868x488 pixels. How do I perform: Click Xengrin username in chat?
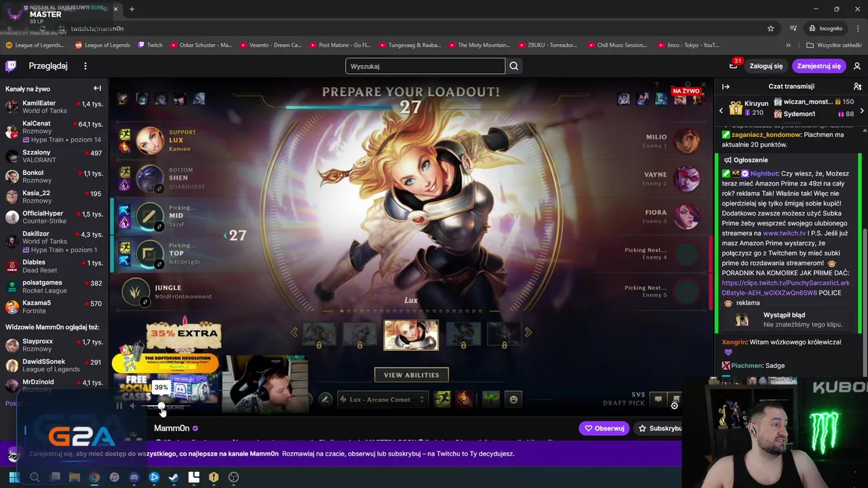point(734,342)
